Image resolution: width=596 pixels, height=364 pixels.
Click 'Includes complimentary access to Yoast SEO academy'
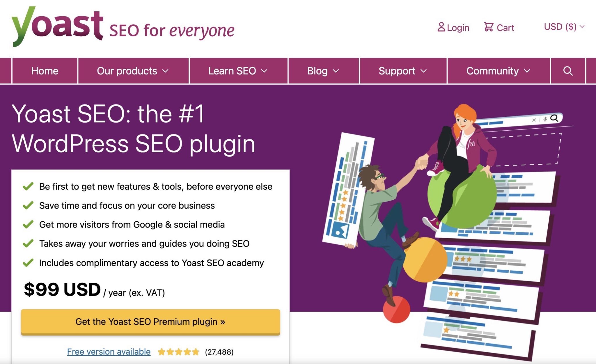[x=151, y=263]
